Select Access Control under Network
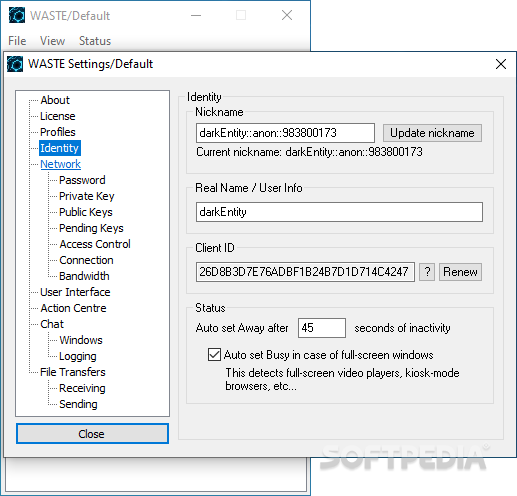517x496 pixels. click(95, 244)
